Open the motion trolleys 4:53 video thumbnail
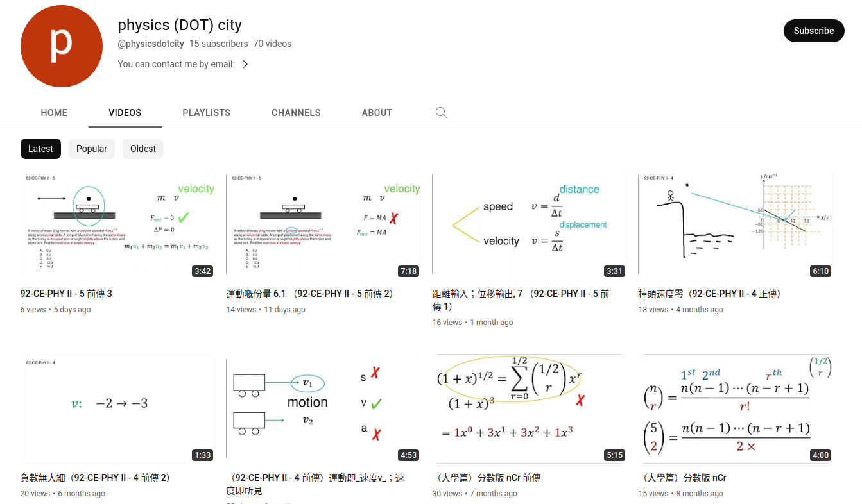Viewport: 862px width, 504px height. [x=323, y=408]
